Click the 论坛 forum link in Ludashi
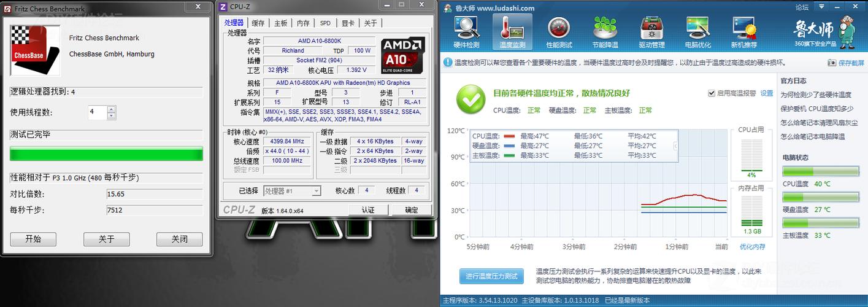 [802, 7]
